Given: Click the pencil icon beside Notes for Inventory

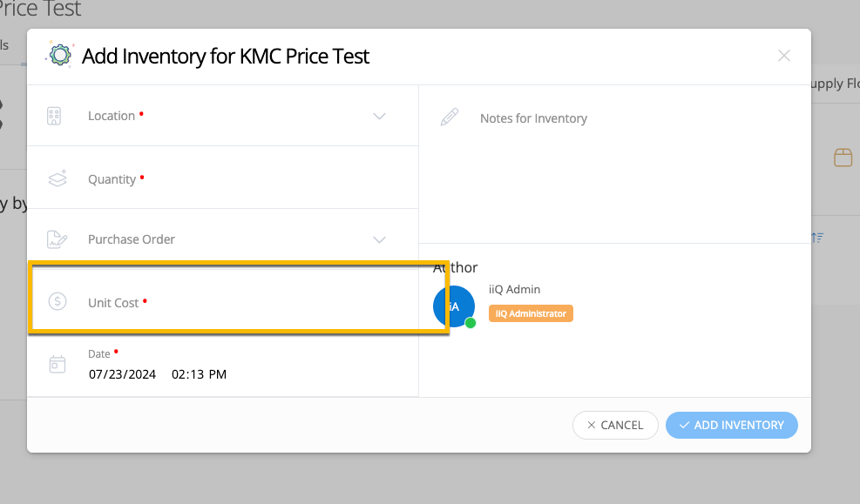Looking at the screenshot, I should [x=450, y=118].
